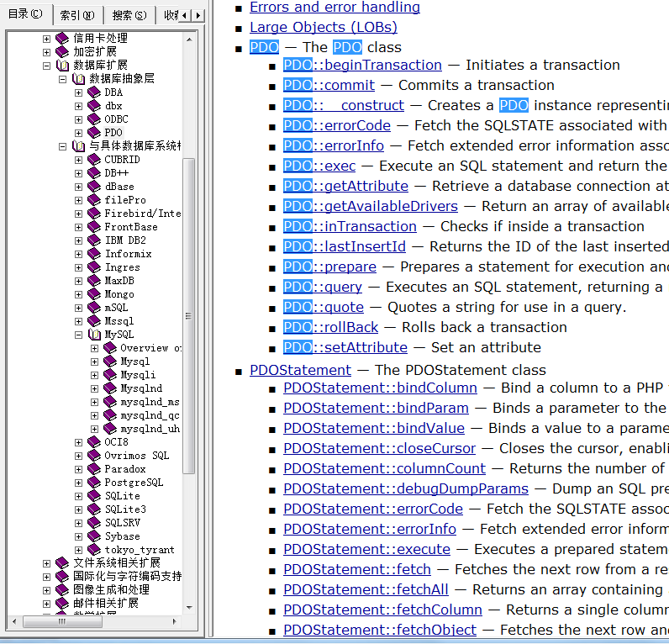Click the book icon next to SQLite3

pos(94,509)
